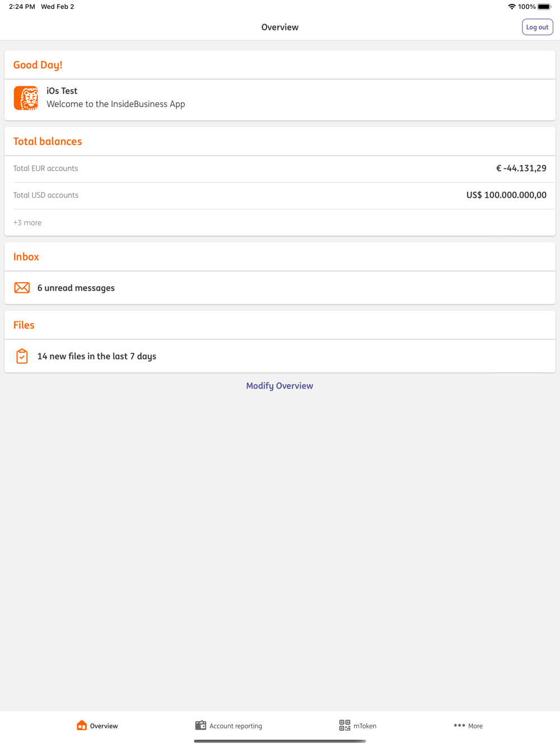Tap the Overview page title
This screenshot has width=560, height=747.
[x=280, y=27]
